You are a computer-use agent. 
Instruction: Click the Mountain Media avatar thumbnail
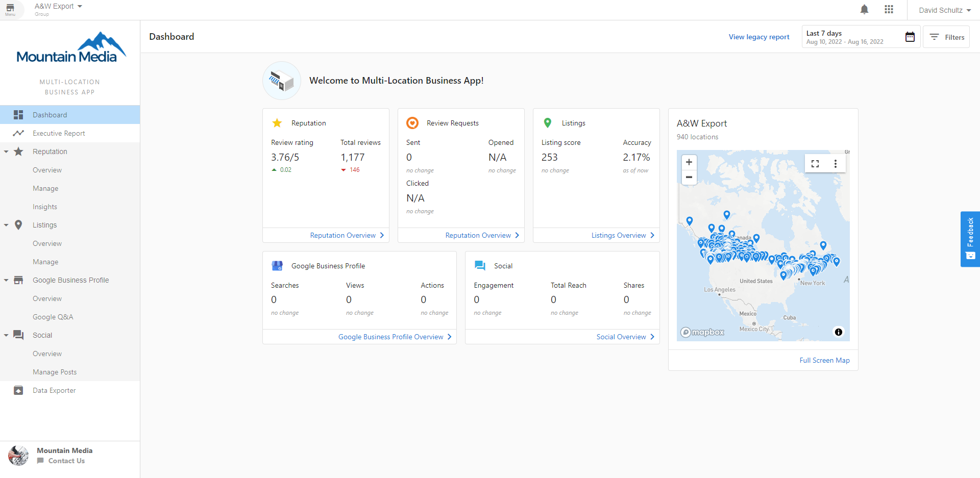18,456
